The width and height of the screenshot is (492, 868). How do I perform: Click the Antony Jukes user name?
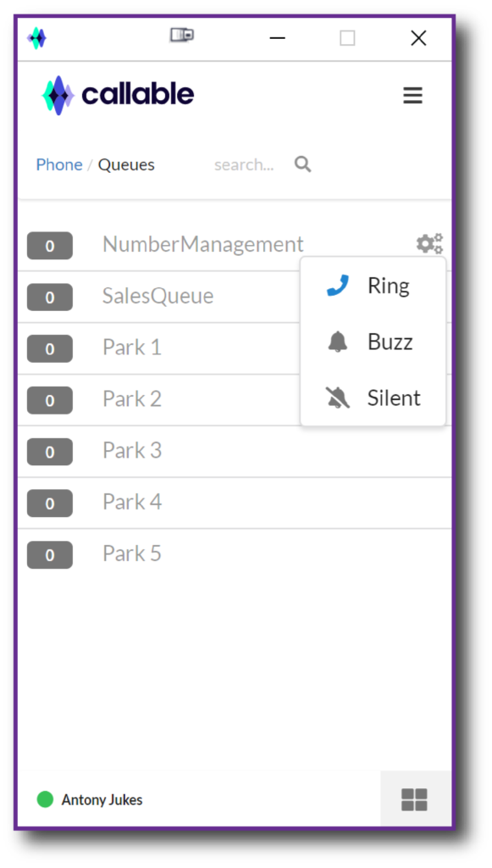tap(102, 800)
